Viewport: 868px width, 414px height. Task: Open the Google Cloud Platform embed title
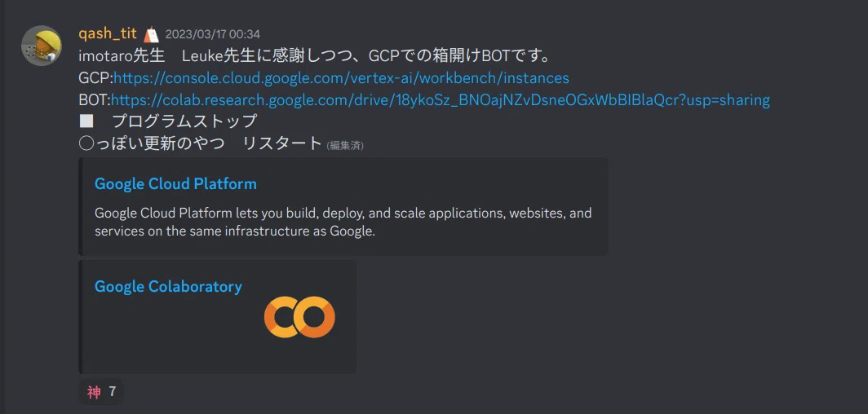[175, 183]
